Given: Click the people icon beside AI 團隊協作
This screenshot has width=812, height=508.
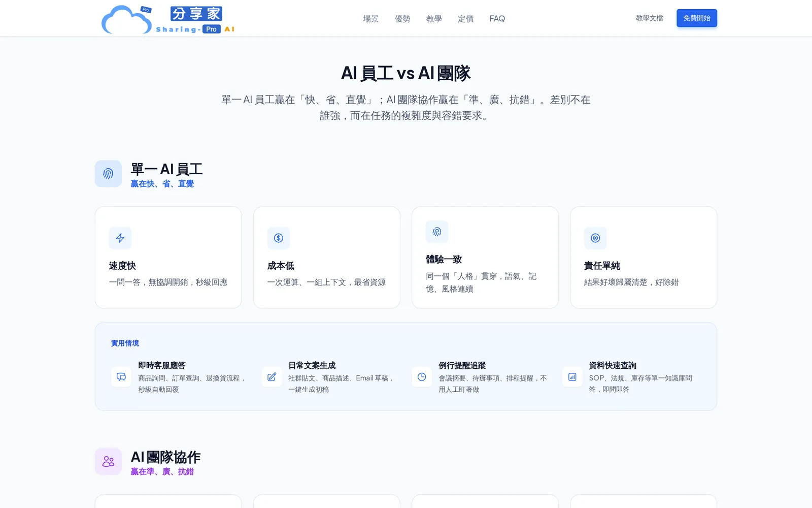Looking at the screenshot, I should pyautogui.click(x=108, y=461).
